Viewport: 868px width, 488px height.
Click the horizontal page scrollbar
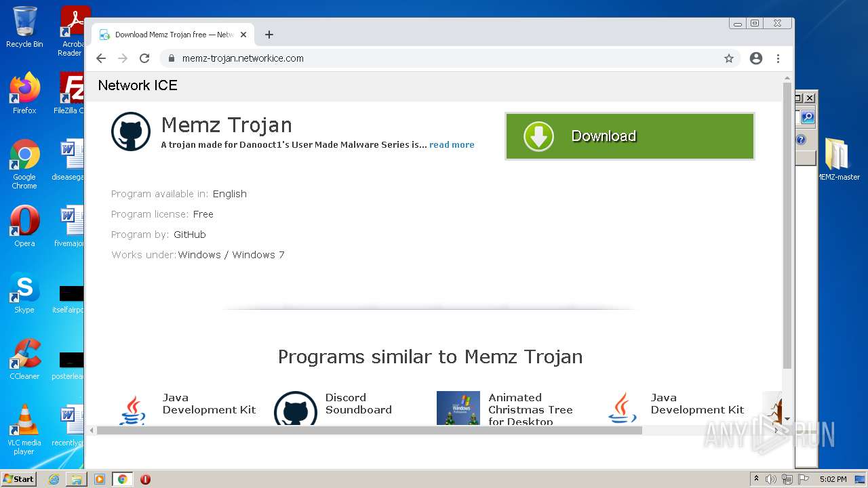(x=369, y=430)
